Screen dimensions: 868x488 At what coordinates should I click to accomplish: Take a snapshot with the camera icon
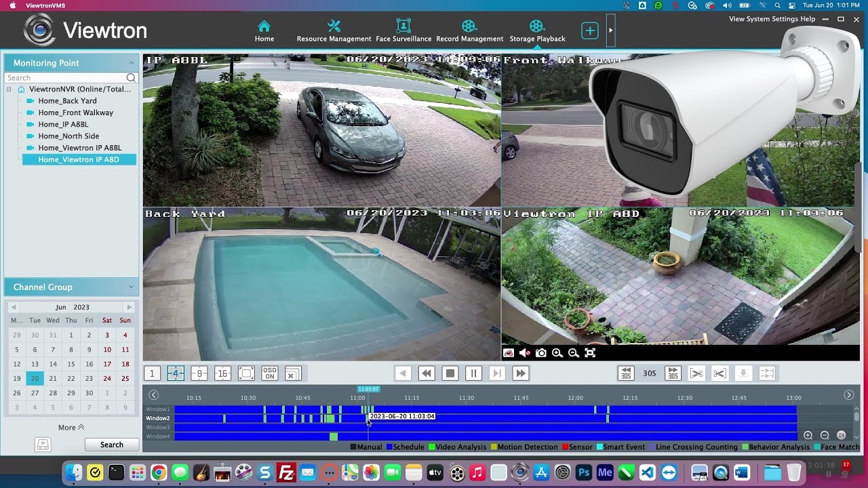540,353
